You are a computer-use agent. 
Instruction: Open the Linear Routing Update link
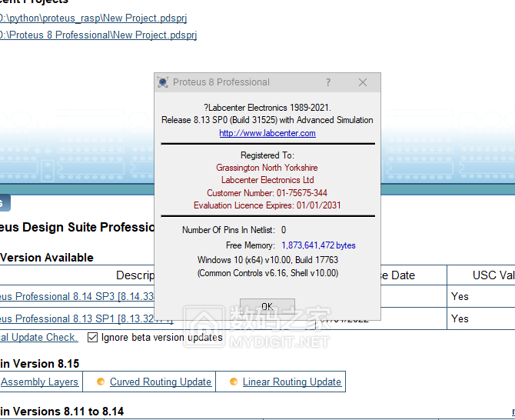click(x=292, y=382)
